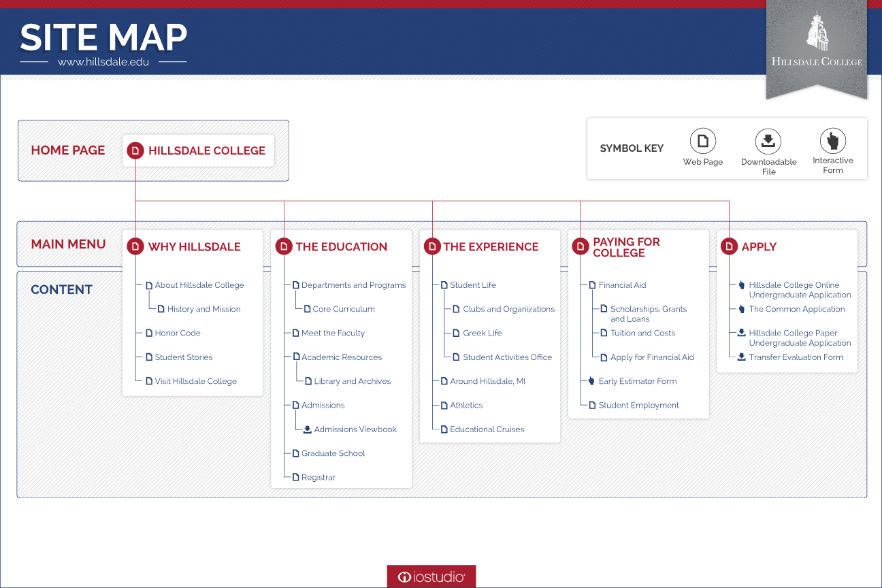Click the MAIN MENU section label
The width and height of the screenshot is (882, 588).
pos(68,244)
